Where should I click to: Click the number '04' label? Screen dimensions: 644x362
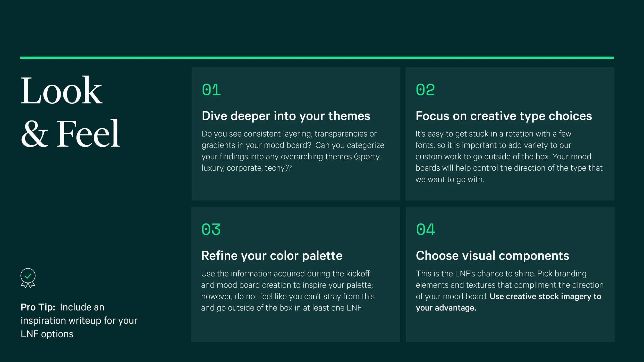click(426, 229)
